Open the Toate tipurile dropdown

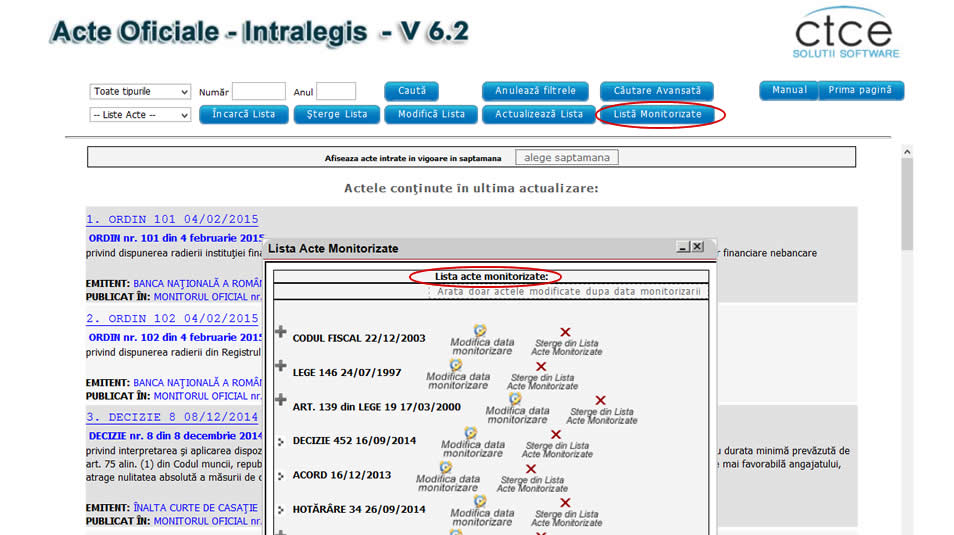pyautogui.click(x=140, y=91)
